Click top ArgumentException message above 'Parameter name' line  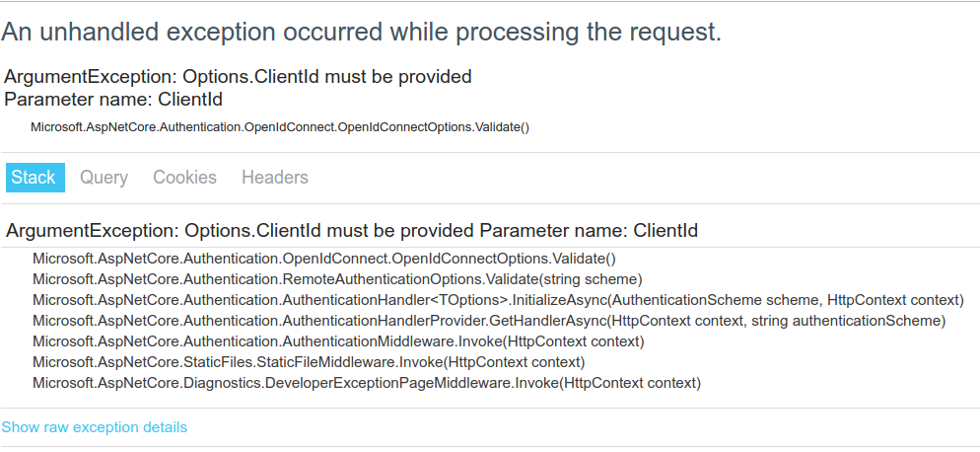[x=239, y=76]
